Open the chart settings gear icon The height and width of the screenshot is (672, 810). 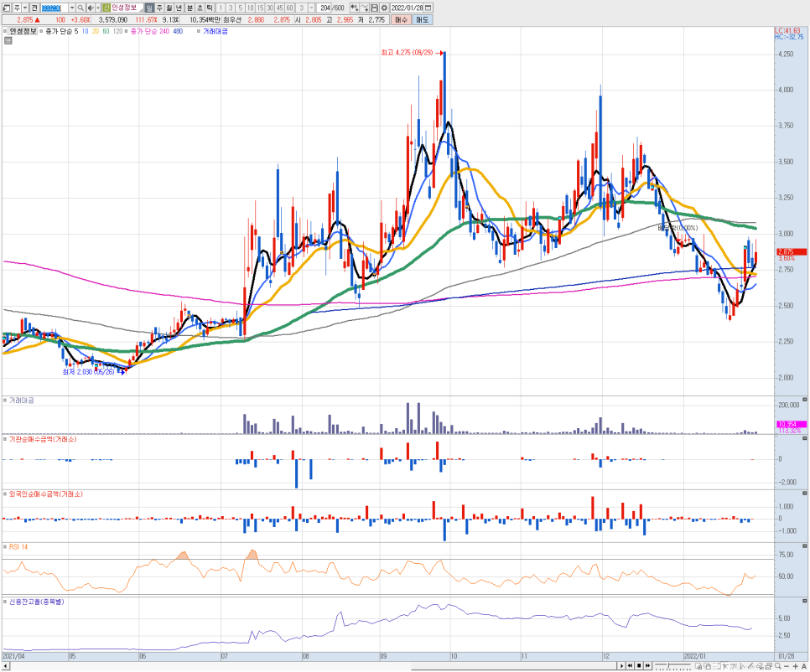point(384,8)
